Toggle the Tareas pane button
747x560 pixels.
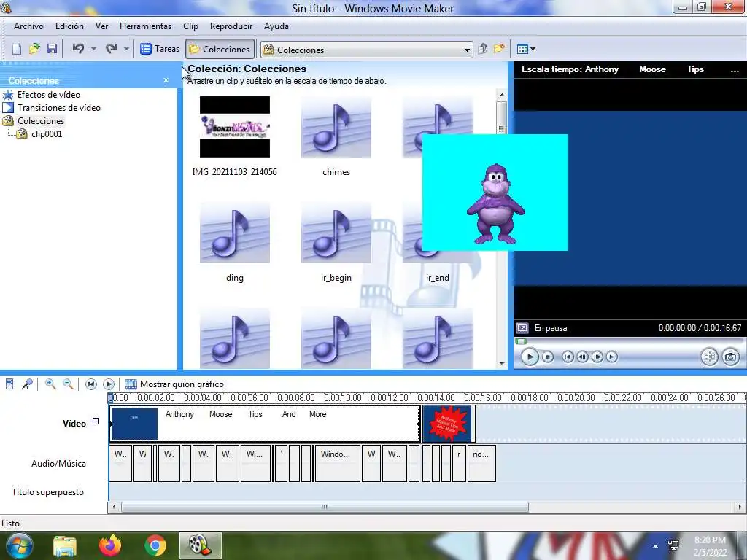click(160, 49)
